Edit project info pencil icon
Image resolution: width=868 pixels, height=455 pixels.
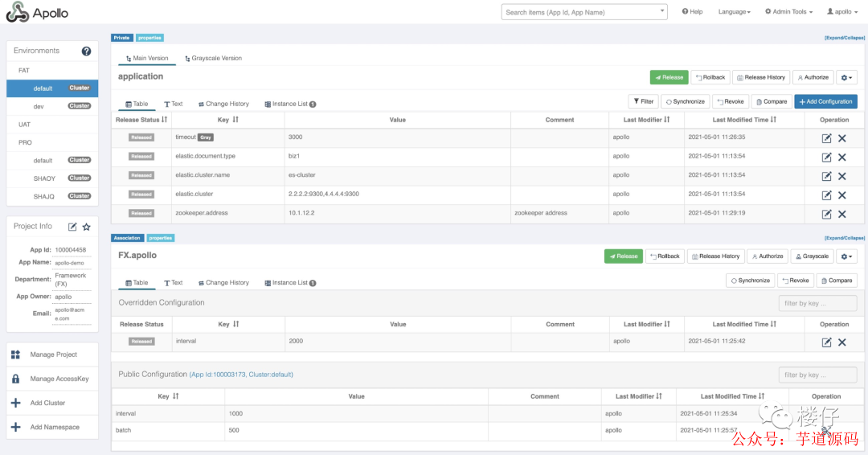[72, 227]
